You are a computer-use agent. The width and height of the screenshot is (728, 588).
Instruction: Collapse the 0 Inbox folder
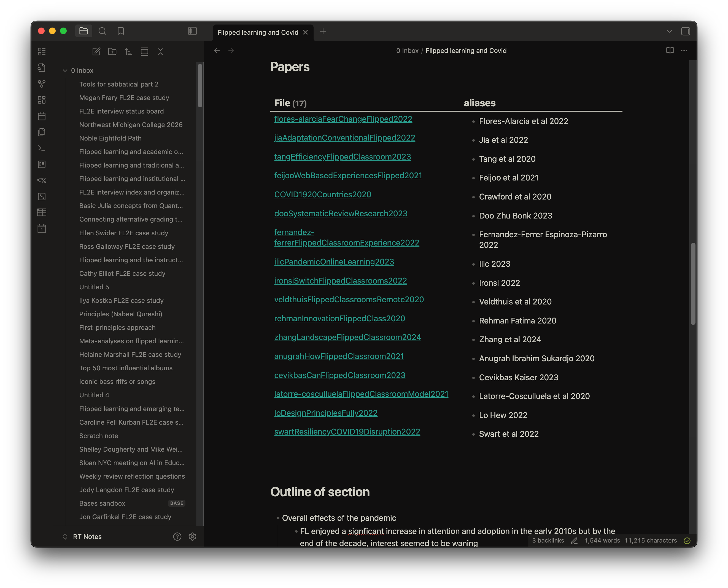coord(65,71)
